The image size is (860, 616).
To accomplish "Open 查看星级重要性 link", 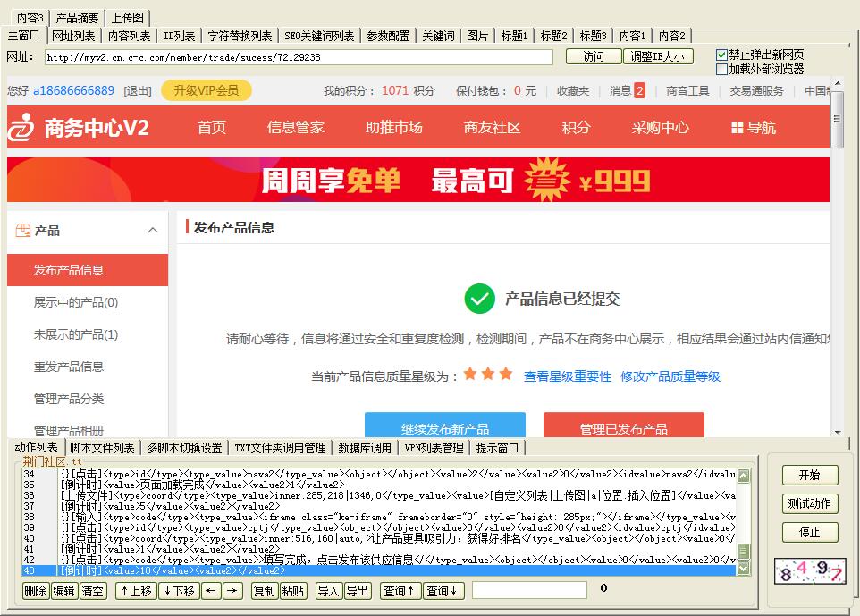I will pyautogui.click(x=568, y=376).
